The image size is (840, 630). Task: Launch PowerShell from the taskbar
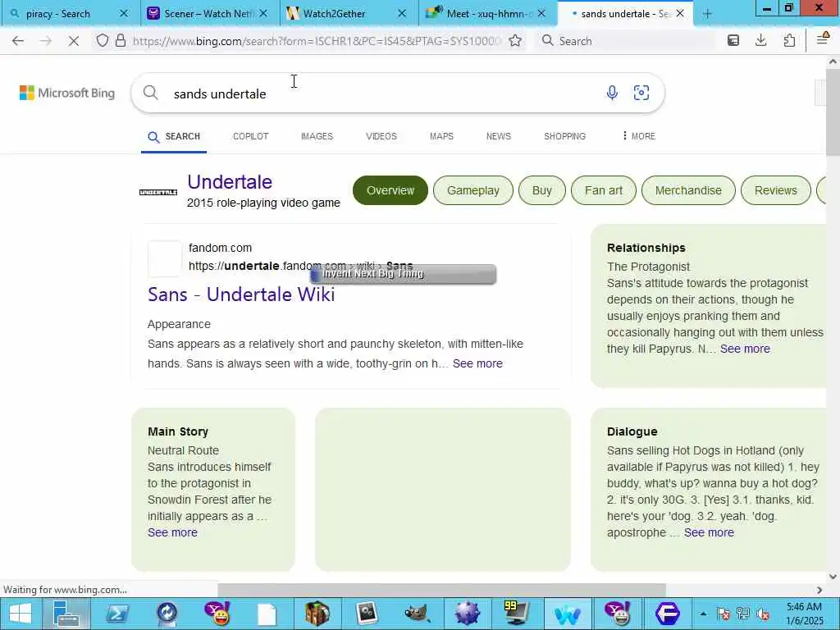coord(116,614)
